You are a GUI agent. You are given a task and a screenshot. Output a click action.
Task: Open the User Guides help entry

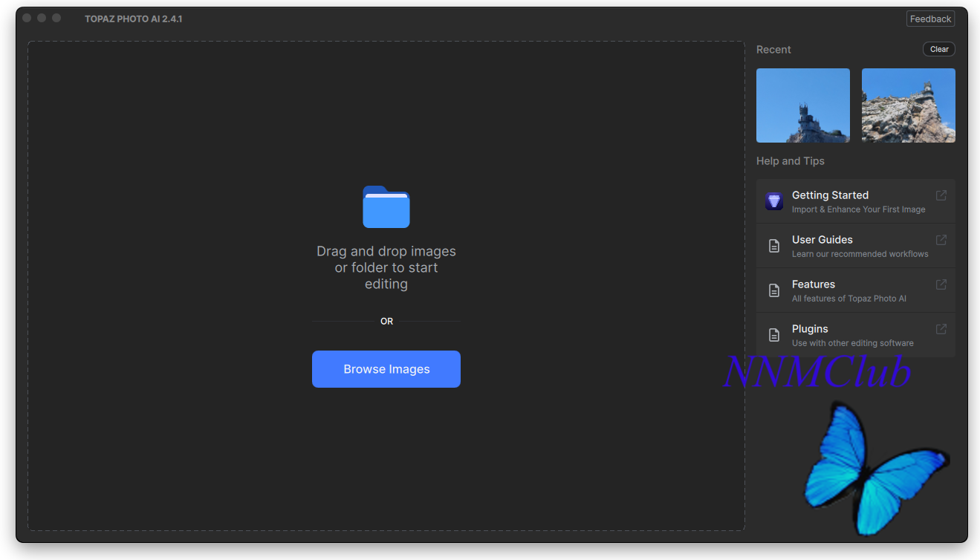pos(856,246)
